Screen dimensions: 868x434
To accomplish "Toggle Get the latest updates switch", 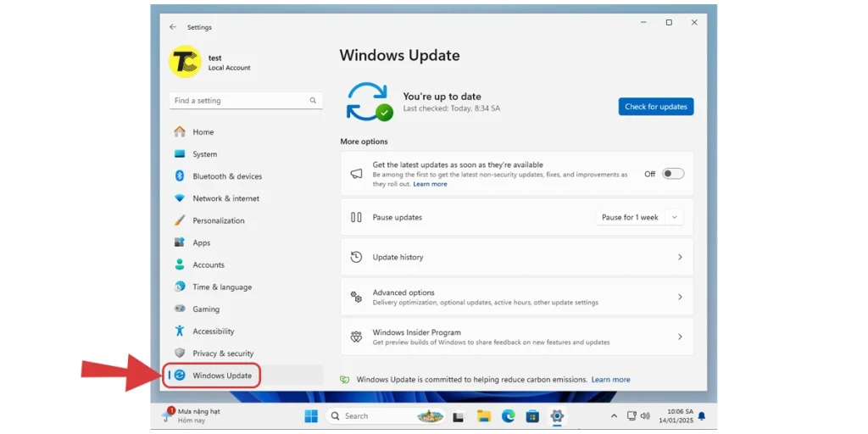I will click(x=673, y=174).
